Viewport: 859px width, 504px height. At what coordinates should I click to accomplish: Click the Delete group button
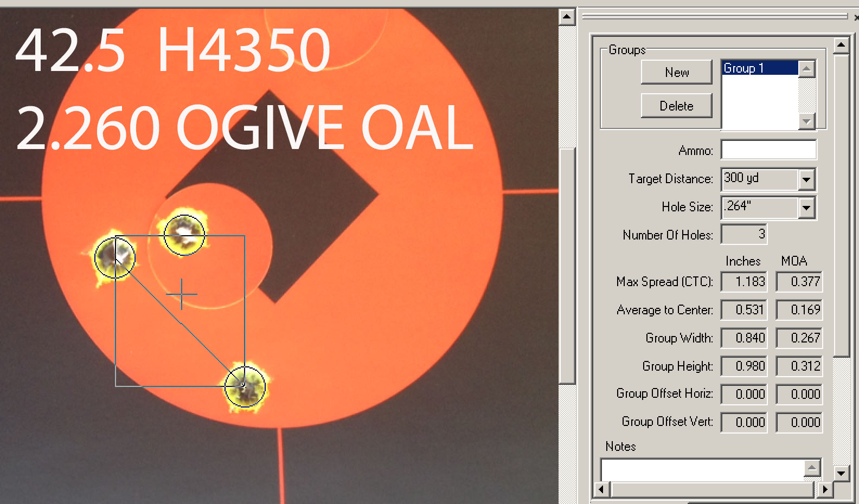pos(676,106)
